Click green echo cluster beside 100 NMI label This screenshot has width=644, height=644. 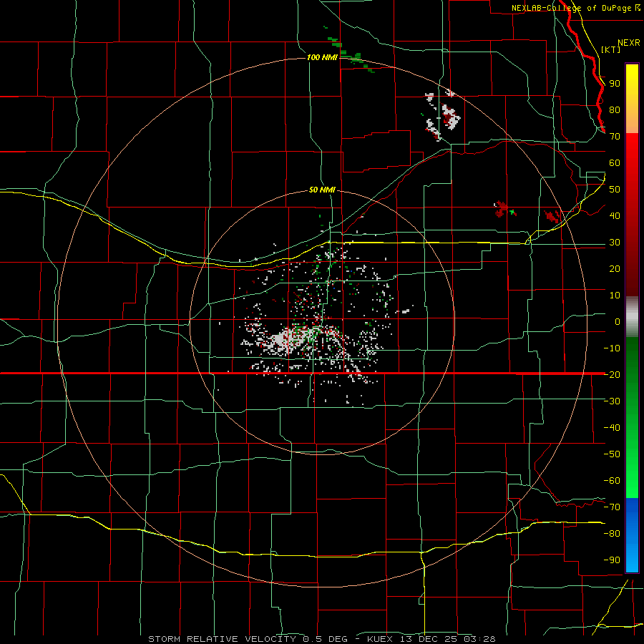(356, 59)
